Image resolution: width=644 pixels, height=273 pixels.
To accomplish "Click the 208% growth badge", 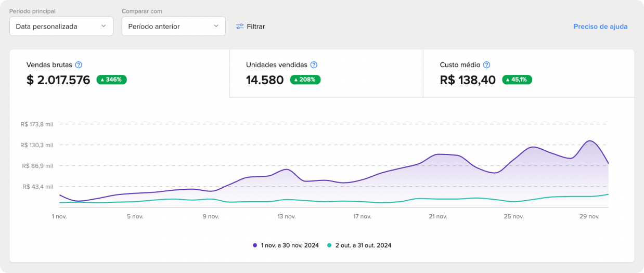I will point(305,80).
